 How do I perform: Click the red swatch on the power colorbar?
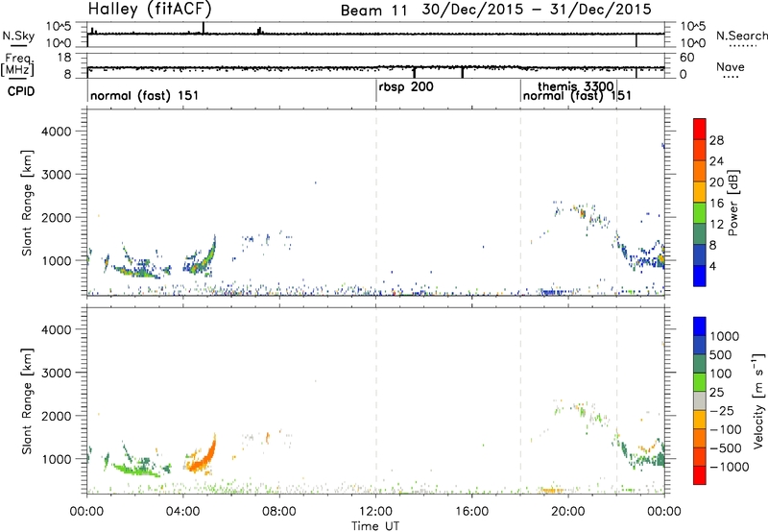[700, 130]
